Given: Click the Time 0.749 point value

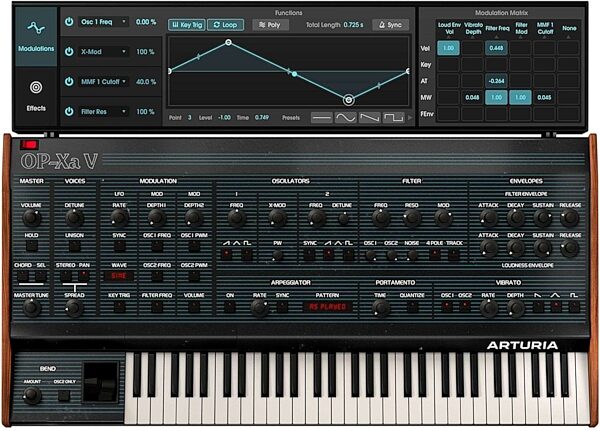Looking at the screenshot, I should [262, 118].
